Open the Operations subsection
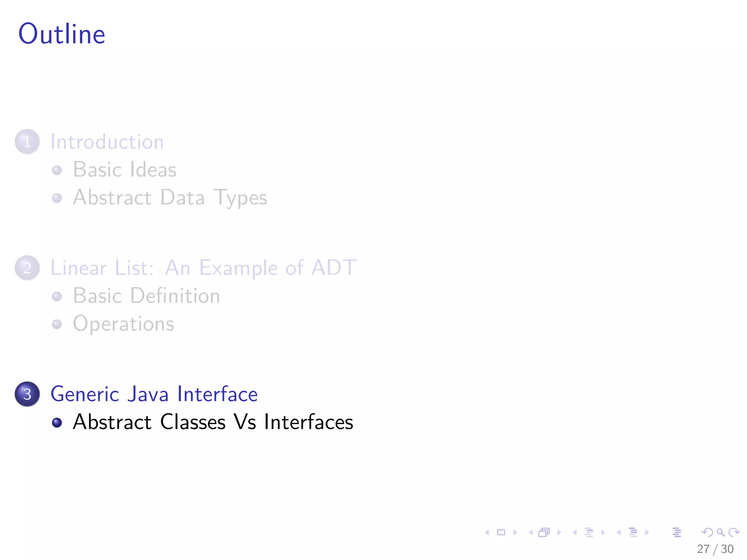The width and height of the screenshot is (747, 560). (123, 324)
